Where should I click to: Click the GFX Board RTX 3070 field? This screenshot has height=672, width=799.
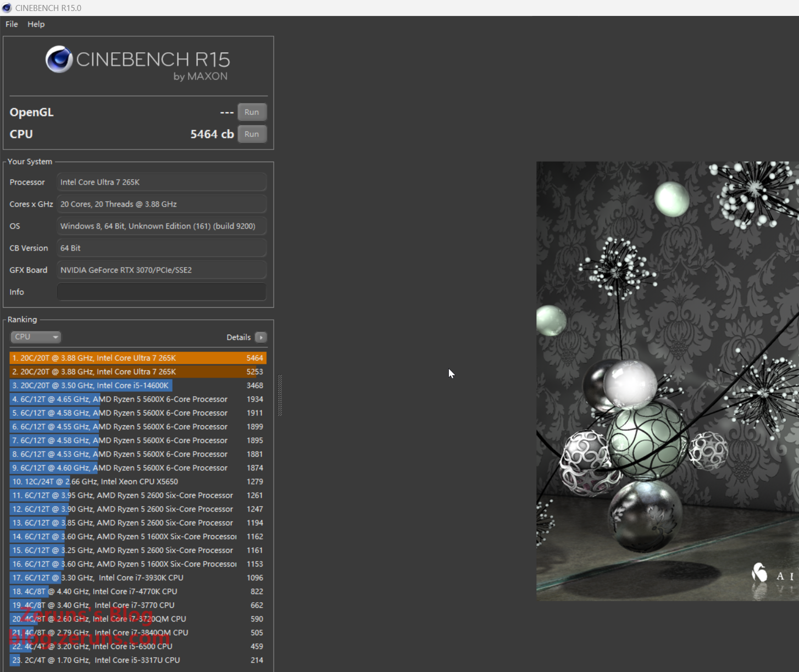[162, 270]
